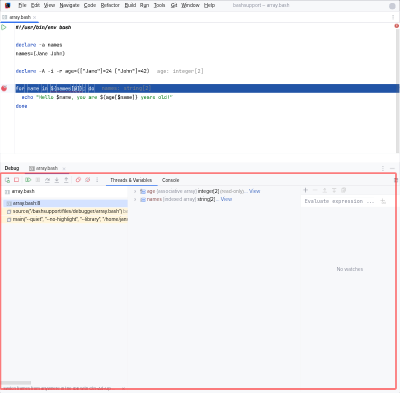
Task: Add a new watch
Action: [x=305, y=190]
